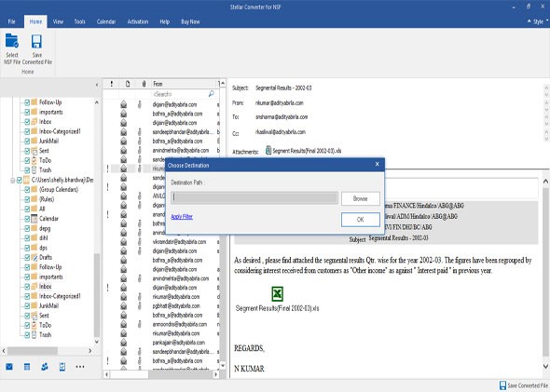Image resolution: width=550 pixels, height=392 pixels.
Task: Toggle the Drafts folder checkbox
Action: click(27, 258)
